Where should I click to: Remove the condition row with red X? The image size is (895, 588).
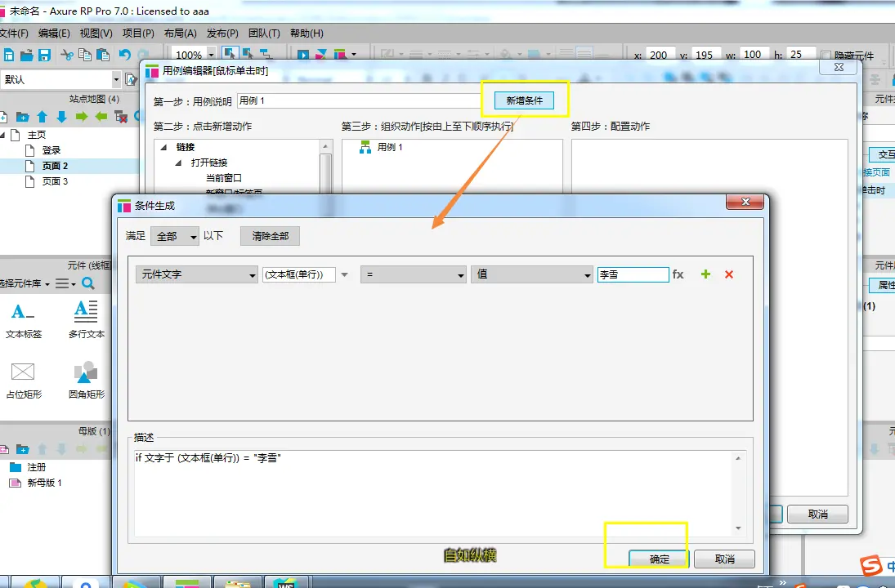pyautogui.click(x=729, y=274)
